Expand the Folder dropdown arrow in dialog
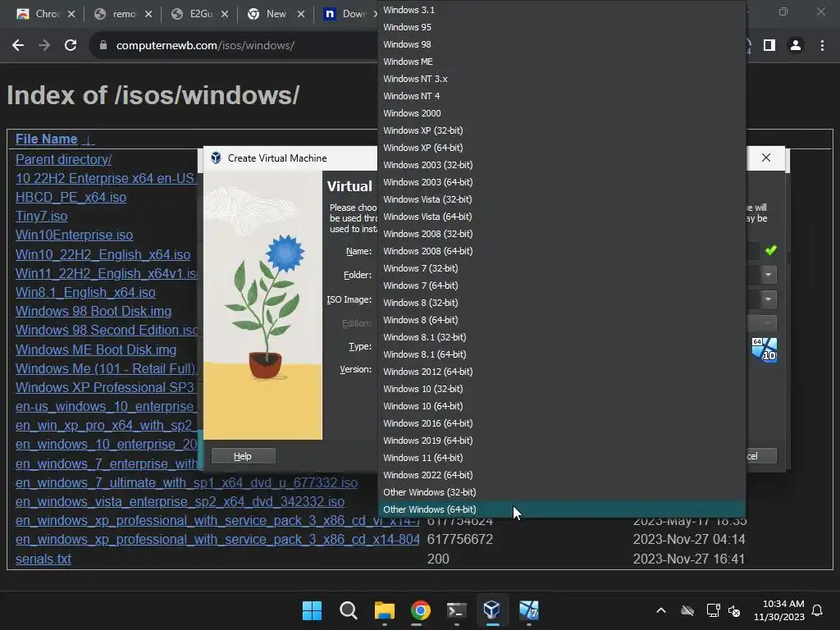The width and height of the screenshot is (840, 630). pos(768,275)
